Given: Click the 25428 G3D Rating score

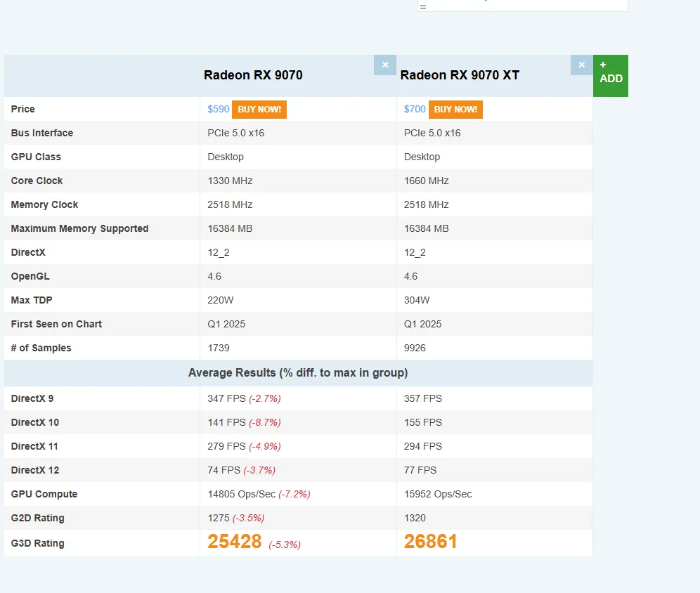Looking at the screenshot, I should pos(235,542).
